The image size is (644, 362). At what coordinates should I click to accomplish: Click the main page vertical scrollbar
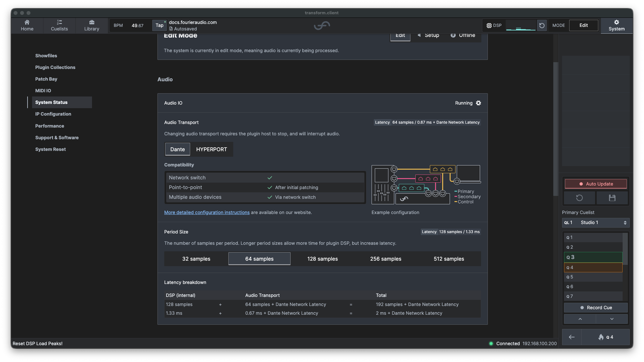tap(556, 129)
